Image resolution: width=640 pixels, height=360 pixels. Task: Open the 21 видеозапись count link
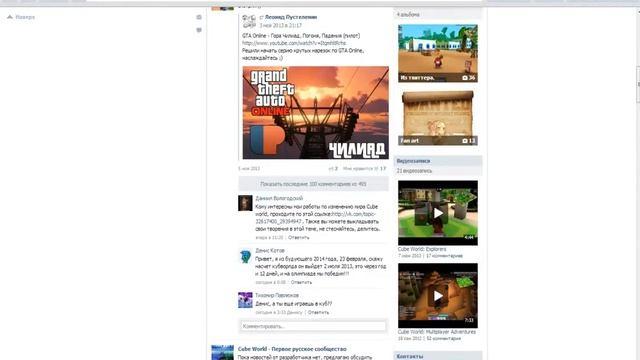[x=414, y=171]
